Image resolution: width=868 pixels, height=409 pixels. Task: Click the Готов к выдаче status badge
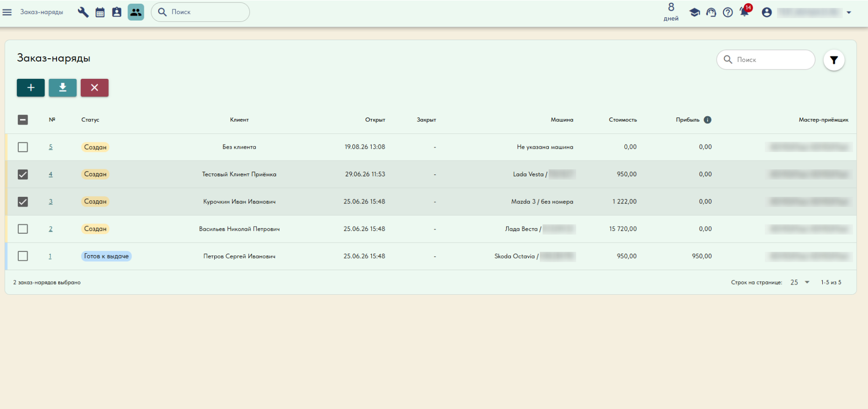(x=106, y=256)
